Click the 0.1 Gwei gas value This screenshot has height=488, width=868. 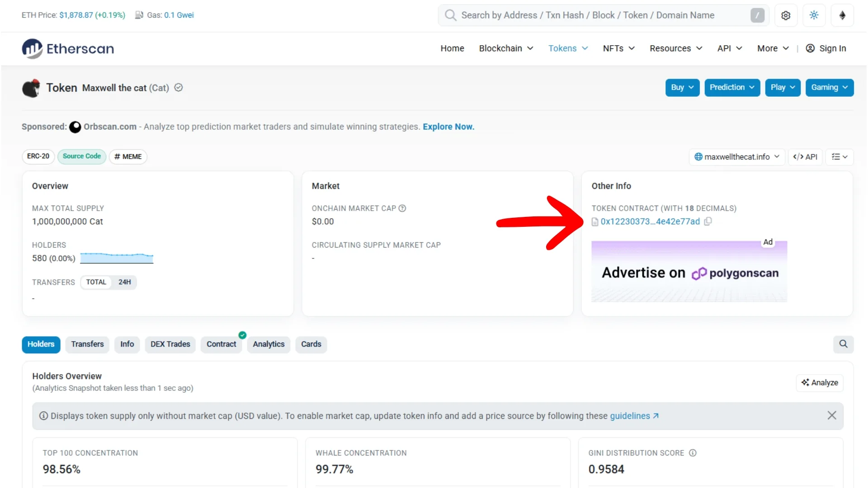179,15
